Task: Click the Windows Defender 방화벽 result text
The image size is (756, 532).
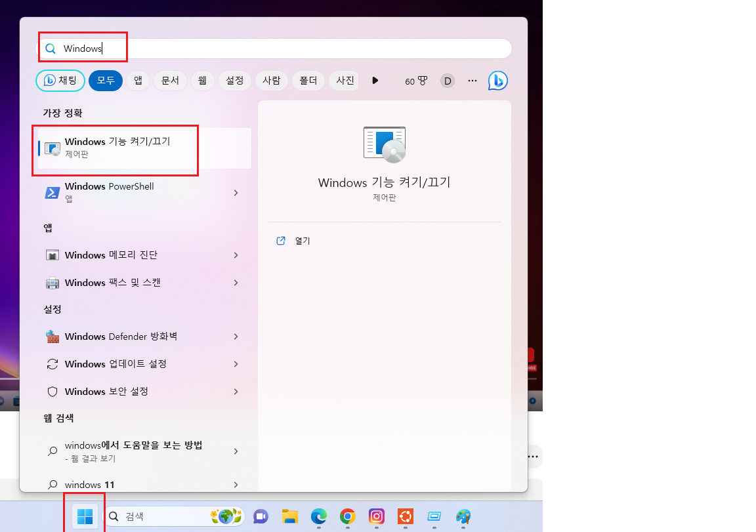Action: [x=121, y=337]
